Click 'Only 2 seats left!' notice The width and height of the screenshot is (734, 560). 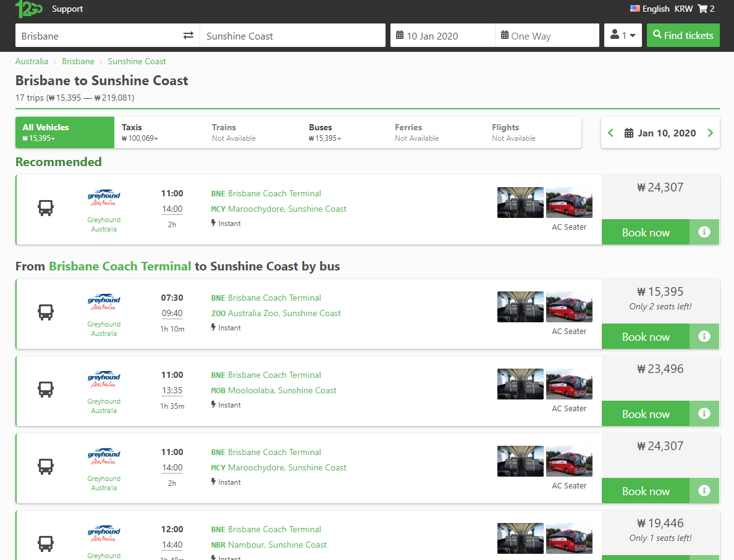tap(660, 306)
